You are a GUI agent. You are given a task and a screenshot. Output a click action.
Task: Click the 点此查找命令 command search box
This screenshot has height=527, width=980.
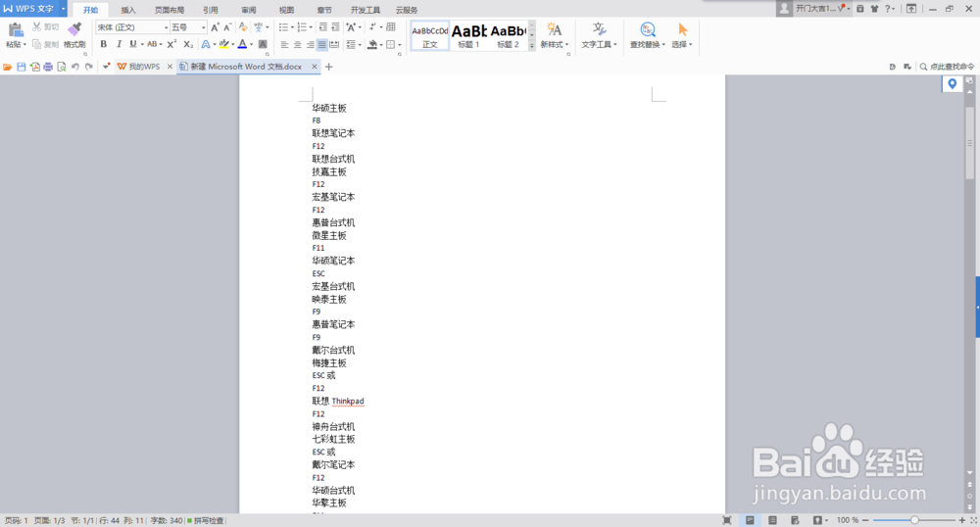(x=947, y=67)
